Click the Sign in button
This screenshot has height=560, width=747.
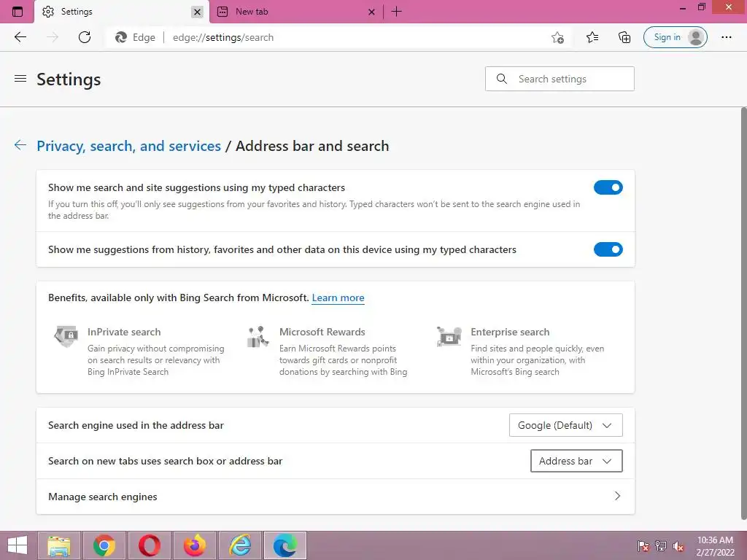pyautogui.click(x=675, y=37)
